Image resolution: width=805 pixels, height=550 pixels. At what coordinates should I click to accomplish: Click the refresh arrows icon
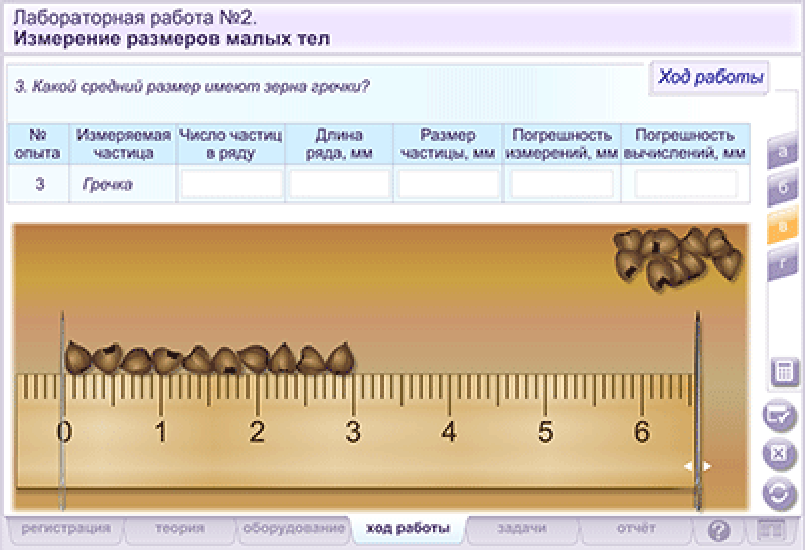(x=779, y=494)
